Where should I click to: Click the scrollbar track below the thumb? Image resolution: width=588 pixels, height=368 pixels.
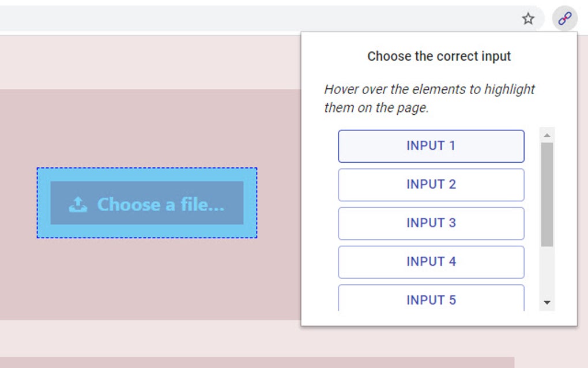547,271
